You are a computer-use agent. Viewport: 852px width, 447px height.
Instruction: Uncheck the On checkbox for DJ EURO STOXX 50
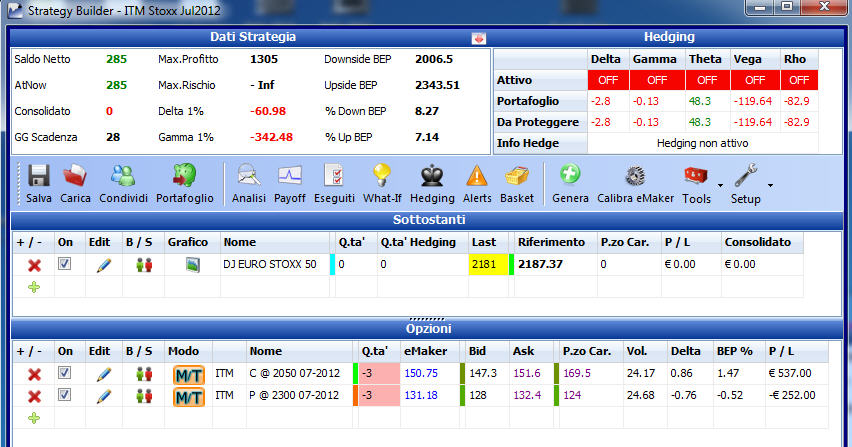[x=64, y=264]
